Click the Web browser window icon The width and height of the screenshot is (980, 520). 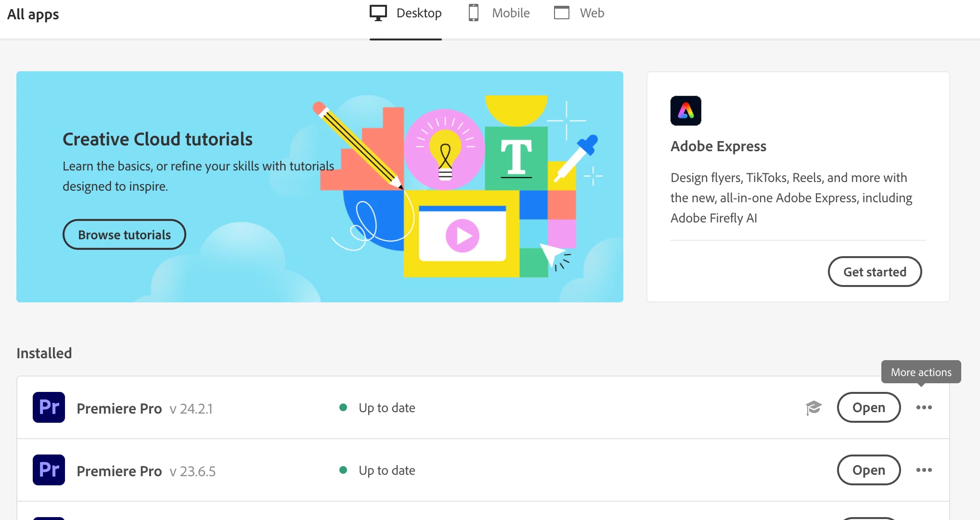tap(561, 13)
